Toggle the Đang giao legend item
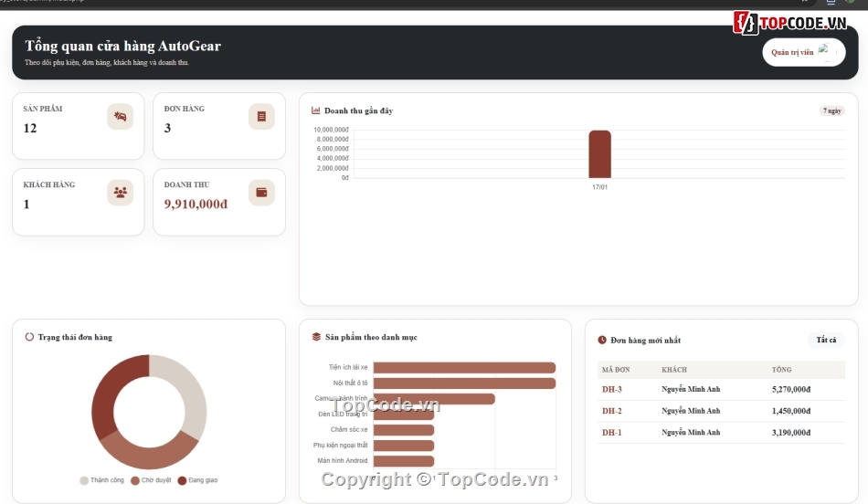Screen dimensions: 868x504 pos(197,480)
